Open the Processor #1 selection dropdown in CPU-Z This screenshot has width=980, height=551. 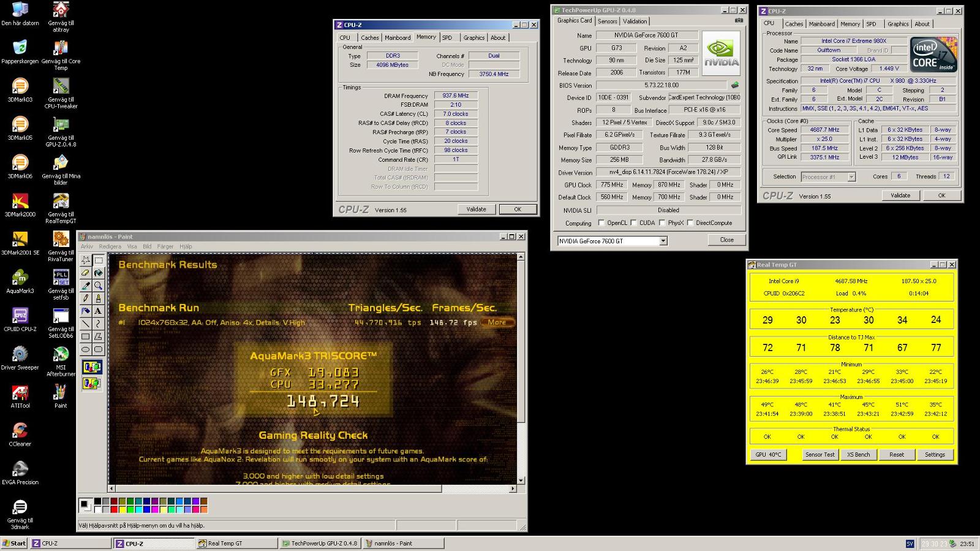click(851, 177)
